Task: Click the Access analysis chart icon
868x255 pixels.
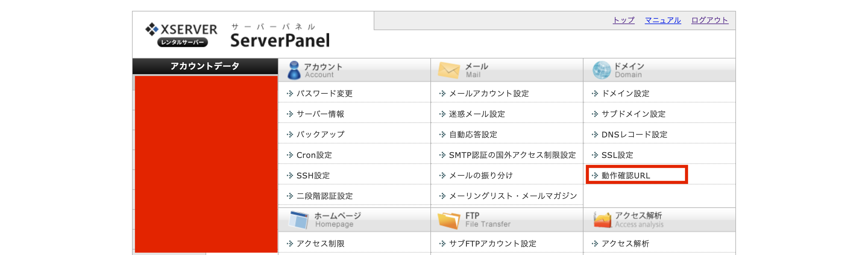Action: [602, 220]
